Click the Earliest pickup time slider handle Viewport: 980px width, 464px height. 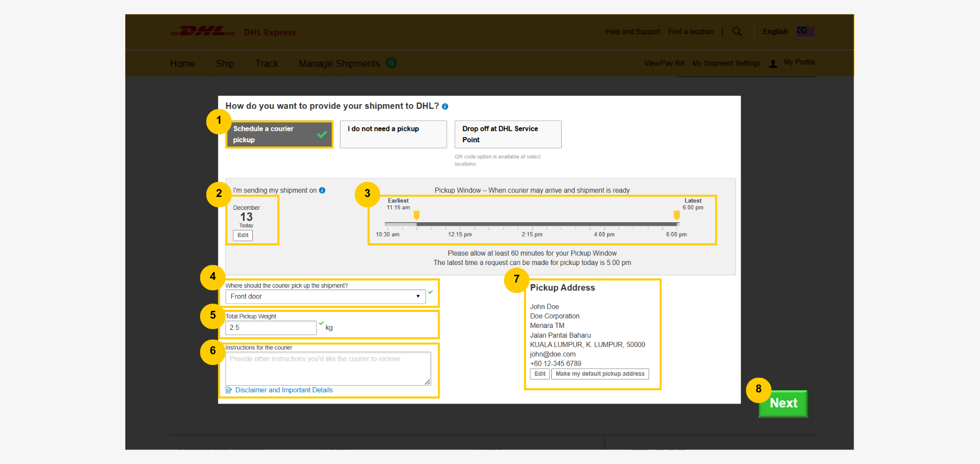coord(417,215)
